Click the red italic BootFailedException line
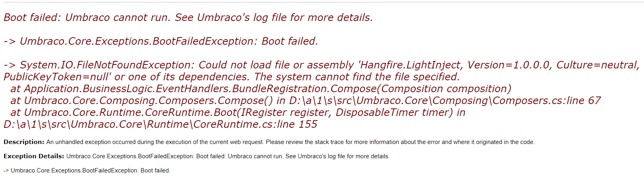 point(161,42)
